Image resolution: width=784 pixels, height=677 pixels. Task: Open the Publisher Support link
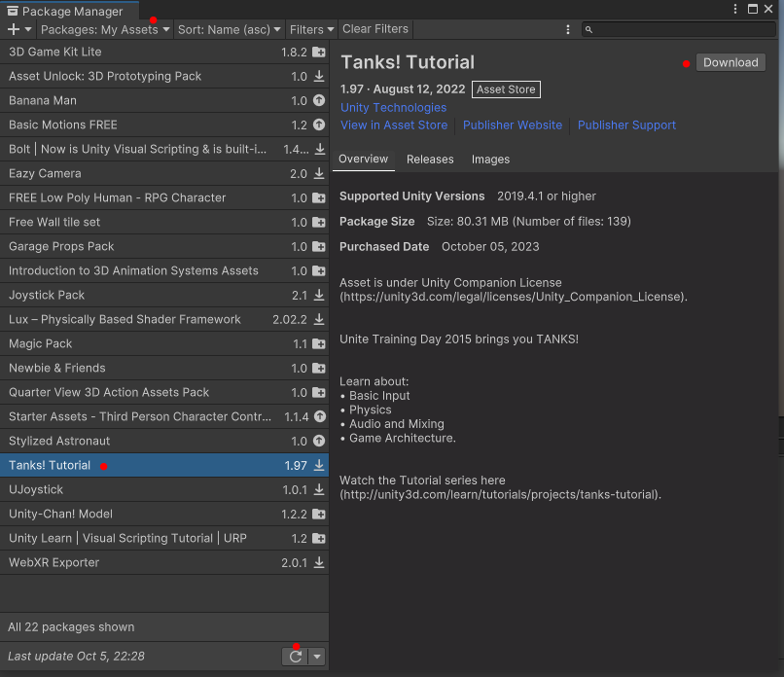tap(626, 125)
